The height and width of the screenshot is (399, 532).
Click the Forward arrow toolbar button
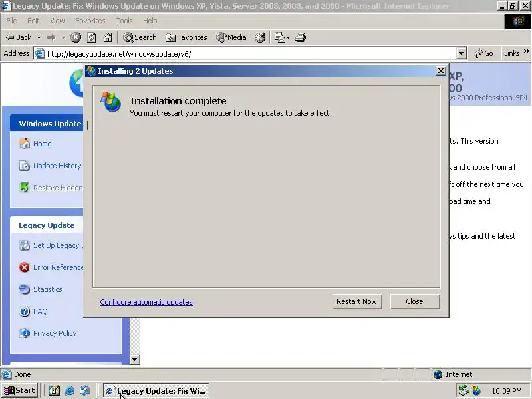51,37
